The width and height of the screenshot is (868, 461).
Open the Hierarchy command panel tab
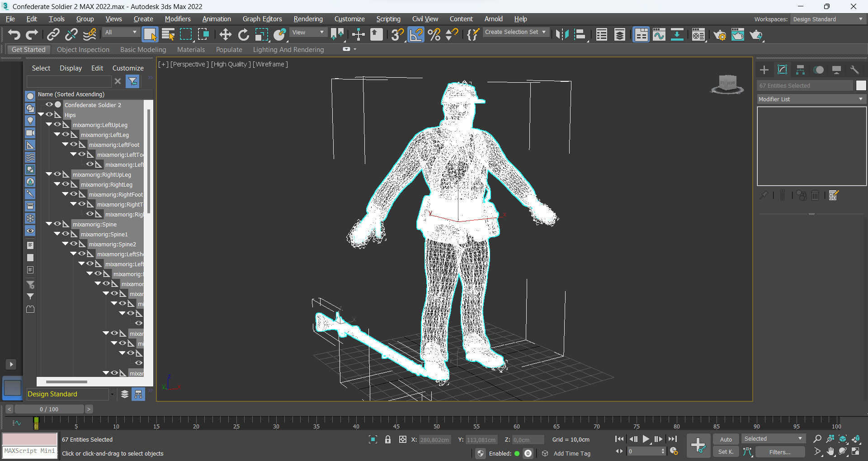click(800, 70)
